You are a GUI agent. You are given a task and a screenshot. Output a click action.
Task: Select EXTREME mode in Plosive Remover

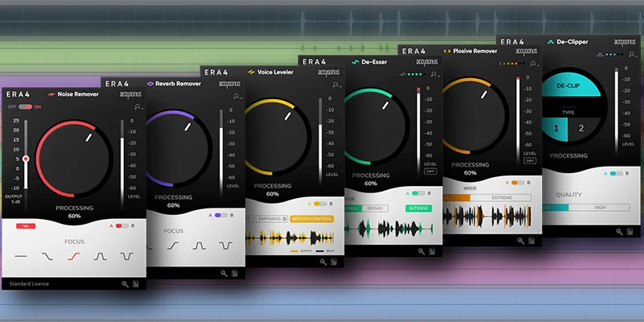point(502,197)
